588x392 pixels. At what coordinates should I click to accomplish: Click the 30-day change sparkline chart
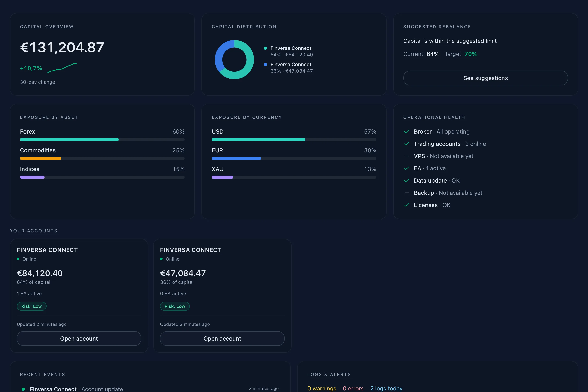[x=62, y=68]
